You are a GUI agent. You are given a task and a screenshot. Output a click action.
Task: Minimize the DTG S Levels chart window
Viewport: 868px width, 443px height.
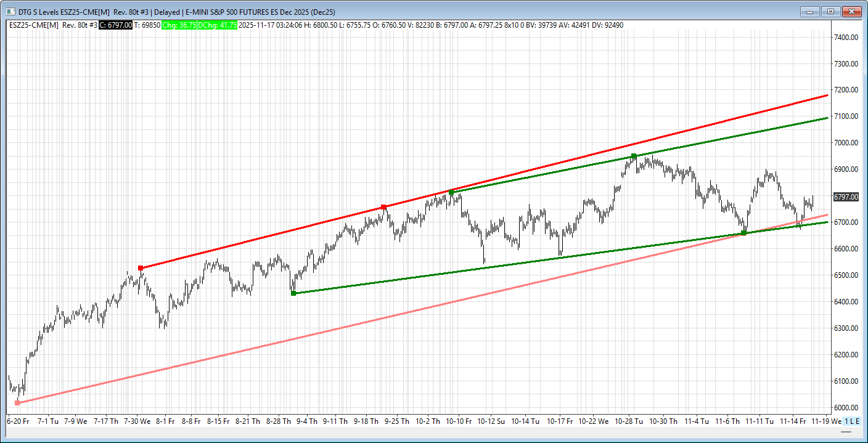pyautogui.click(x=809, y=12)
